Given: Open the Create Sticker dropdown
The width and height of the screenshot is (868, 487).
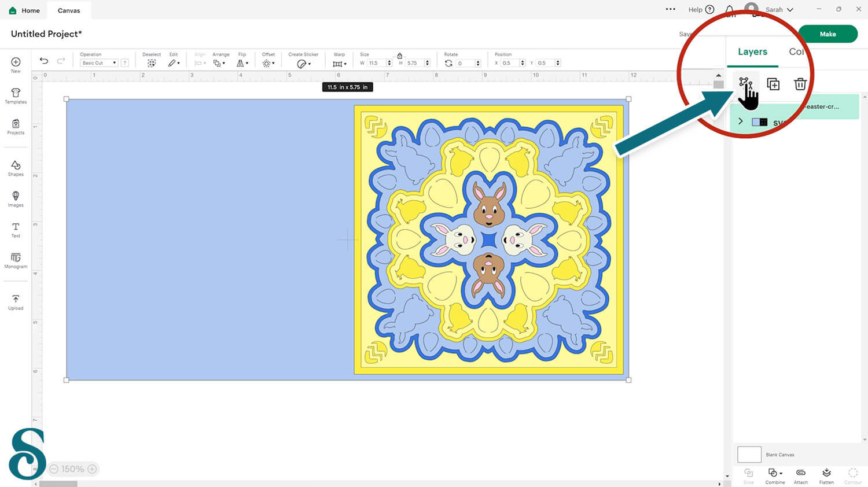Looking at the screenshot, I should click(x=303, y=64).
